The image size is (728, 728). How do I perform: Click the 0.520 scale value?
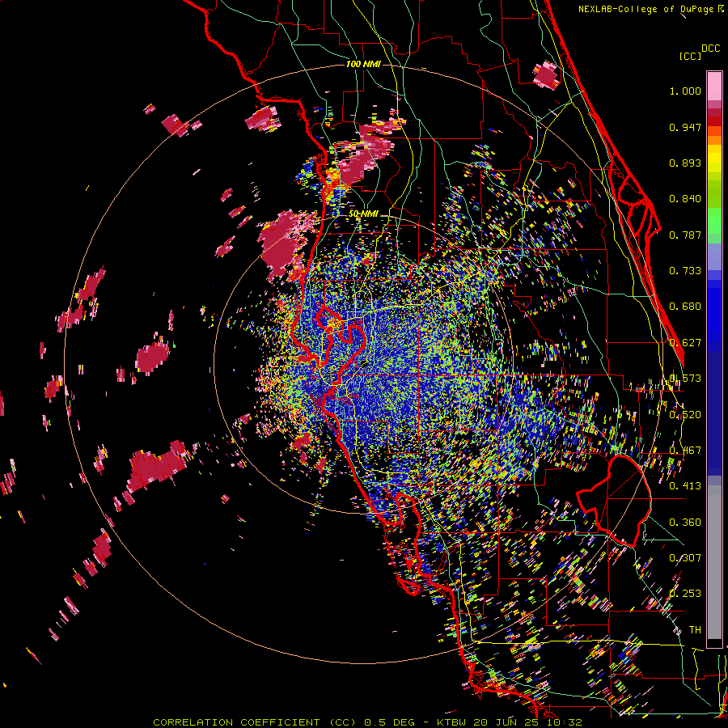685,415
